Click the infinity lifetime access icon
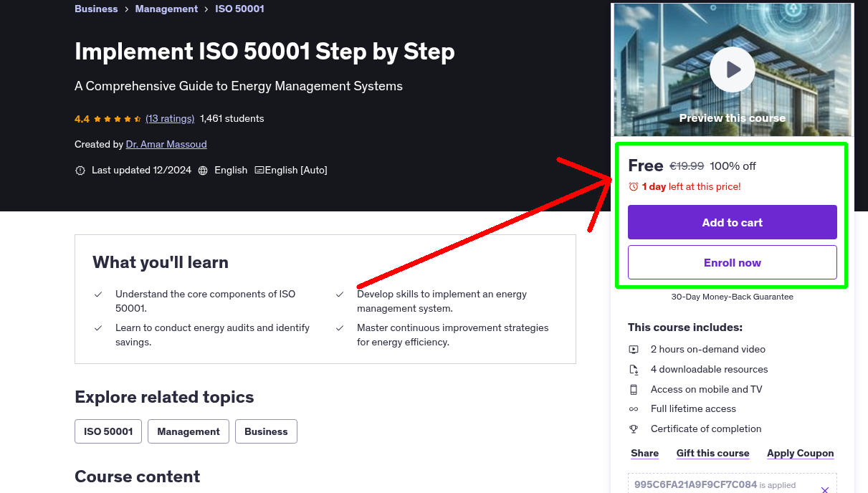The width and height of the screenshot is (868, 493). (x=634, y=409)
